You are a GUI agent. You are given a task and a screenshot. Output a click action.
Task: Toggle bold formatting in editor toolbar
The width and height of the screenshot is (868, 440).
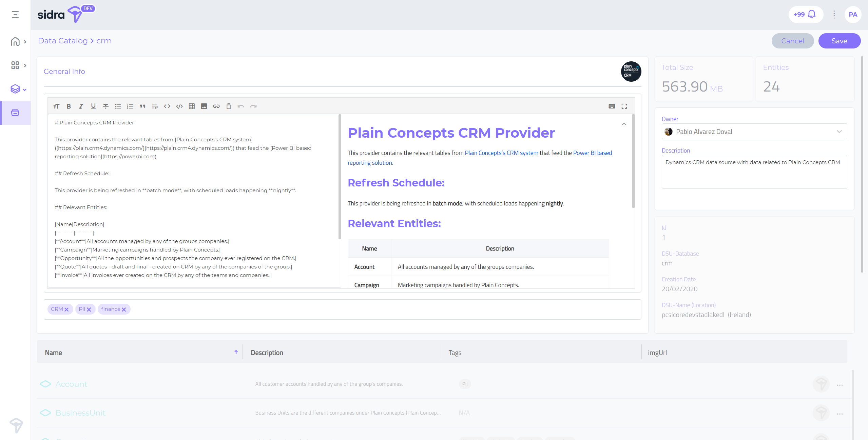(69, 106)
